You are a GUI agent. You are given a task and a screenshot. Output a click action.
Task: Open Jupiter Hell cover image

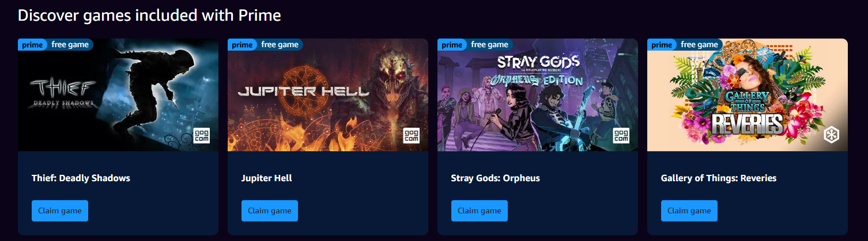click(x=328, y=95)
